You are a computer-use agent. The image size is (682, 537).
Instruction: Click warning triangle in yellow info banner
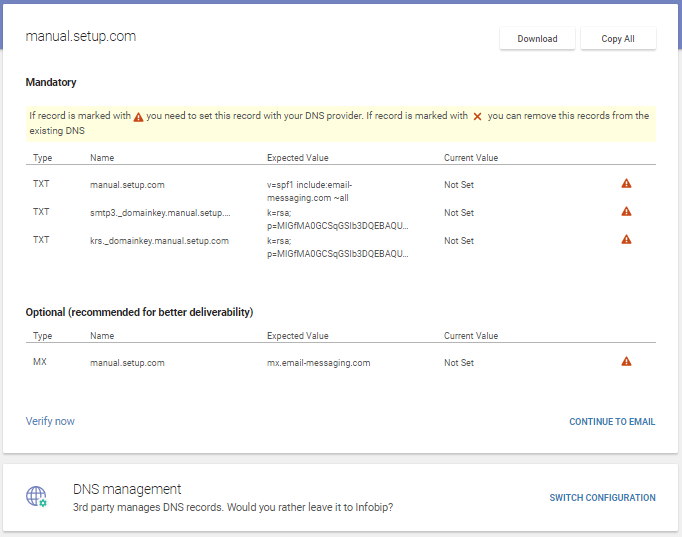pos(139,116)
